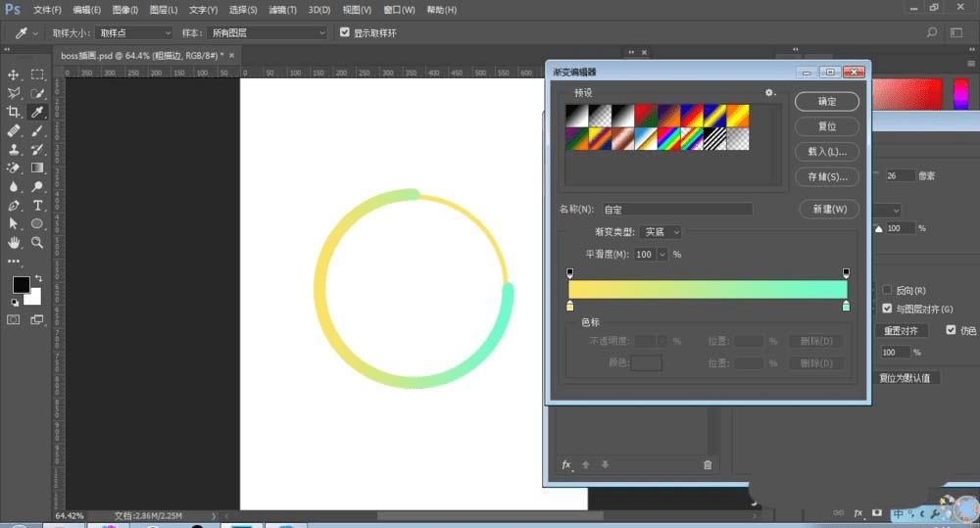Screen dimensions: 980x528
Task: Expand the 样本 所有图层 dropdown
Action: [x=266, y=32]
